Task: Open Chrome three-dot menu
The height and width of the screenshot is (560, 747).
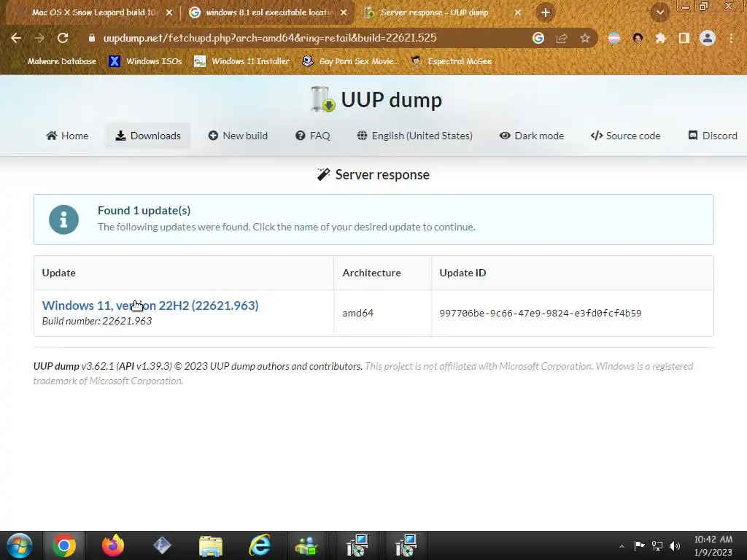Action: pos(731,38)
